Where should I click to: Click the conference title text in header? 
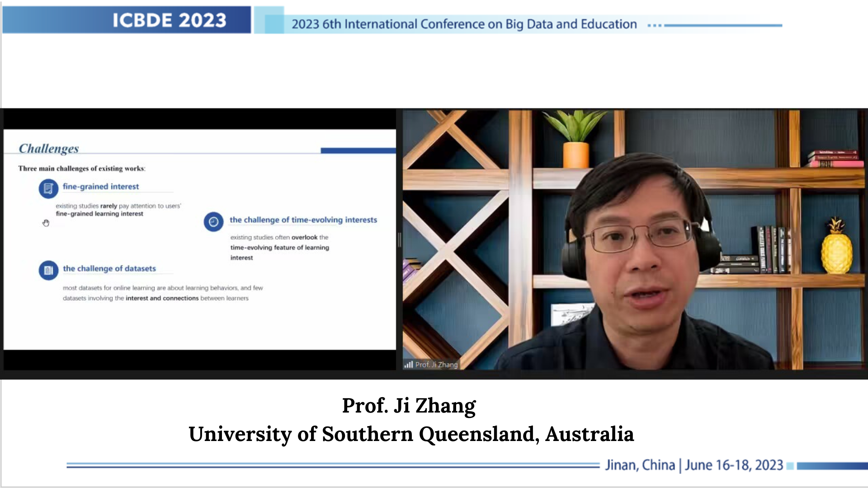[464, 24]
